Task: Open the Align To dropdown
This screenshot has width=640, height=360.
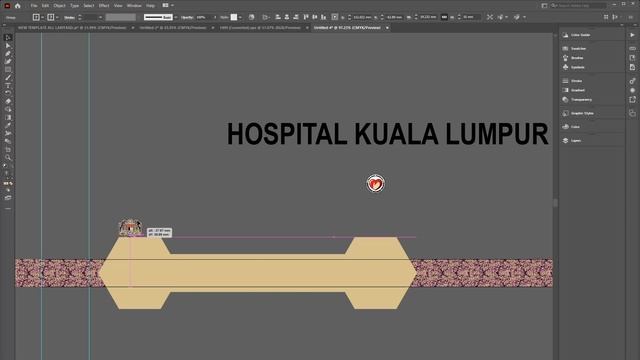Action: [266, 17]
